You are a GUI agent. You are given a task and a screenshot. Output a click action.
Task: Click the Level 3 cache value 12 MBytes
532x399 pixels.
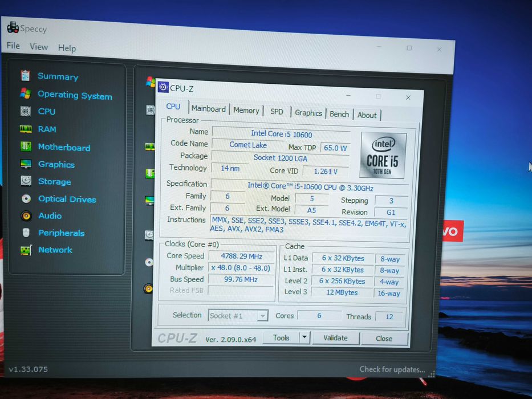(x=342, y=292)
